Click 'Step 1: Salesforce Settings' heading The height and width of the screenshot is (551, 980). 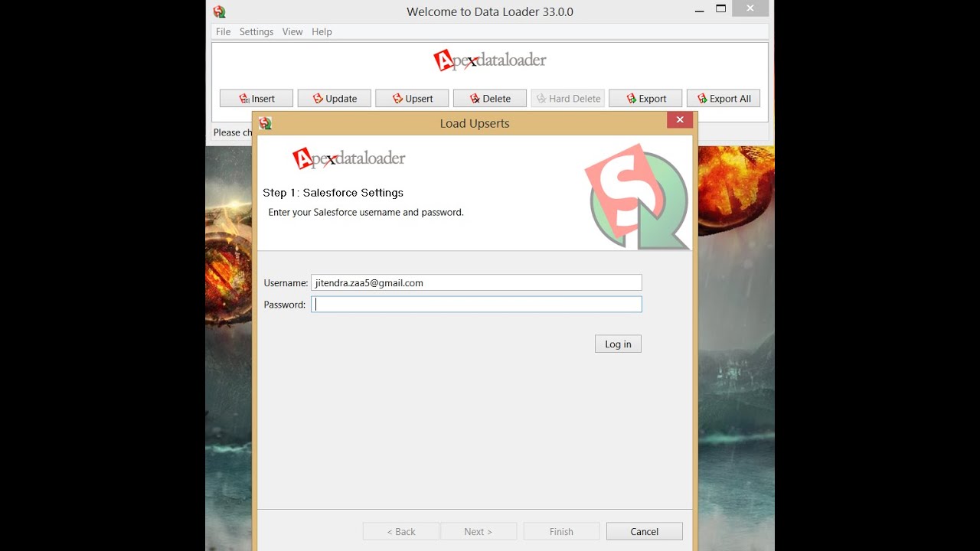click(333, 193)
